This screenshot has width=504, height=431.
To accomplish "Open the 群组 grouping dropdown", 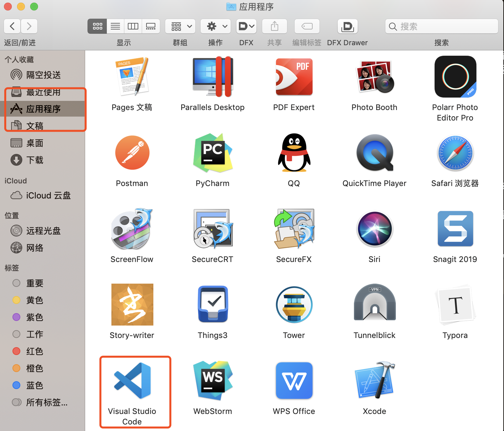I will tap(180, 26).
